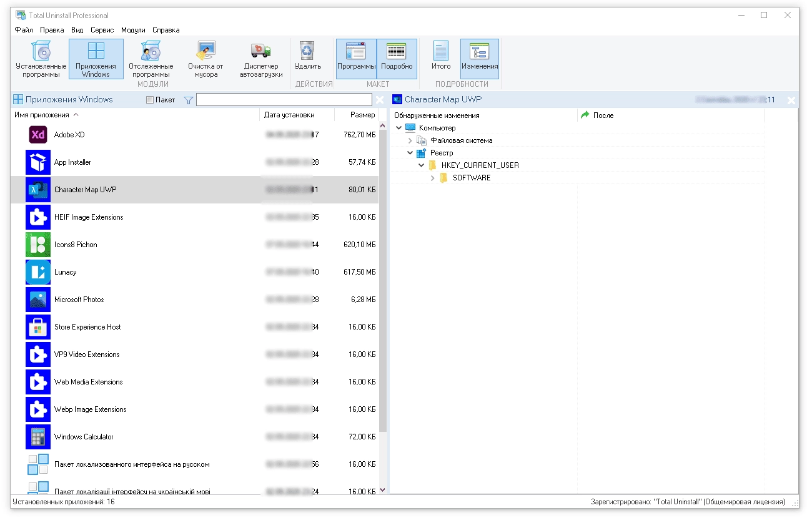Select the HKEY_CURRENT_USER key
This screenshot has width=812, height=518.
(x=480, y=165)
